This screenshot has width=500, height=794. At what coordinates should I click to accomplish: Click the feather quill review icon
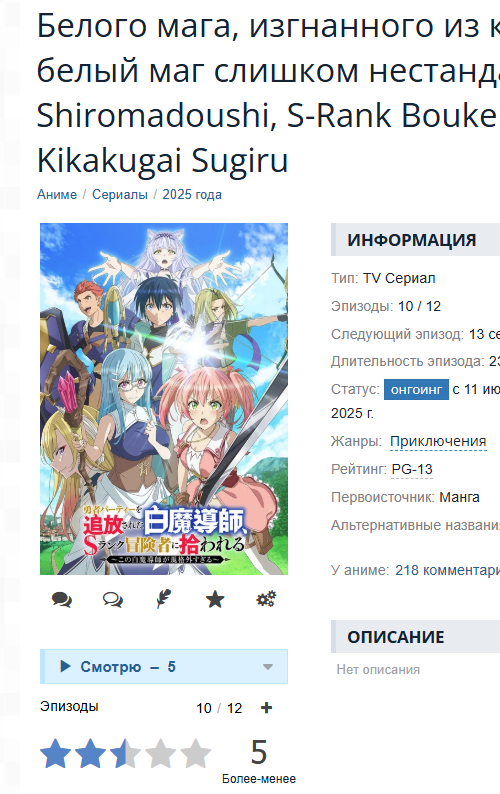[x=163, y=600]
